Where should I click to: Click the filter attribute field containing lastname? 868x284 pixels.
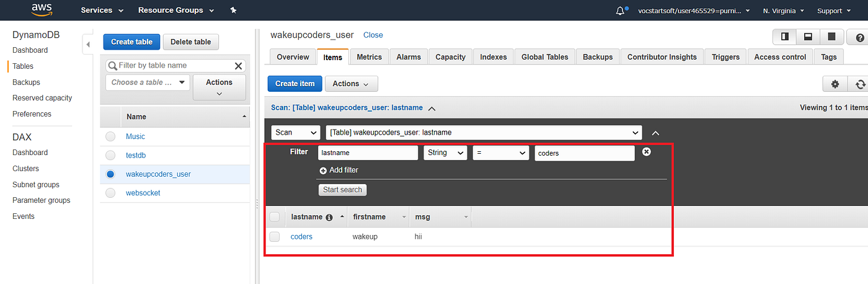point(368,153)
